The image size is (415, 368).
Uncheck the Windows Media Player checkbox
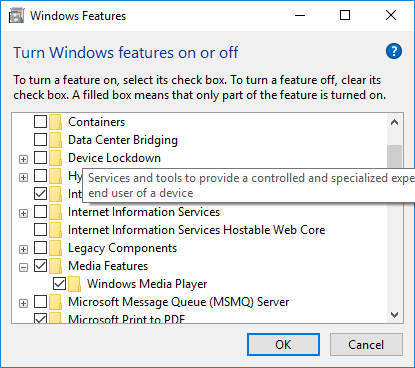pos(60,284)
